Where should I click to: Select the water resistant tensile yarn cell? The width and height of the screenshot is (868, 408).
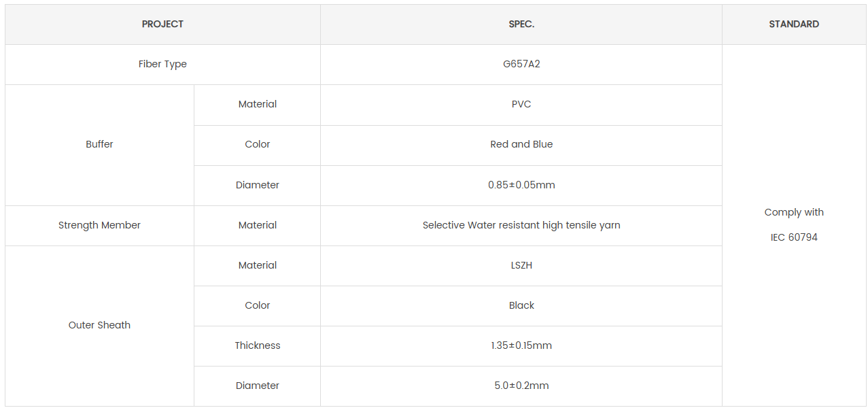521,225
